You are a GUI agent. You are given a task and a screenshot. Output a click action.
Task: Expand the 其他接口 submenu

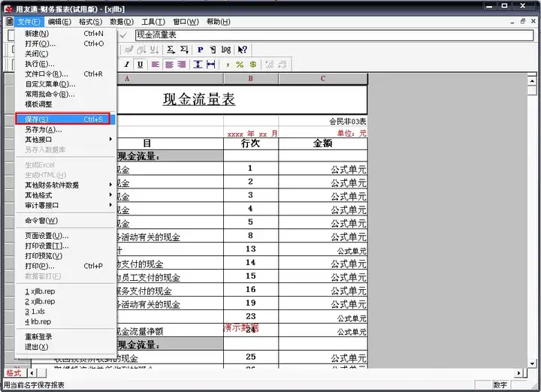[65, 140]
